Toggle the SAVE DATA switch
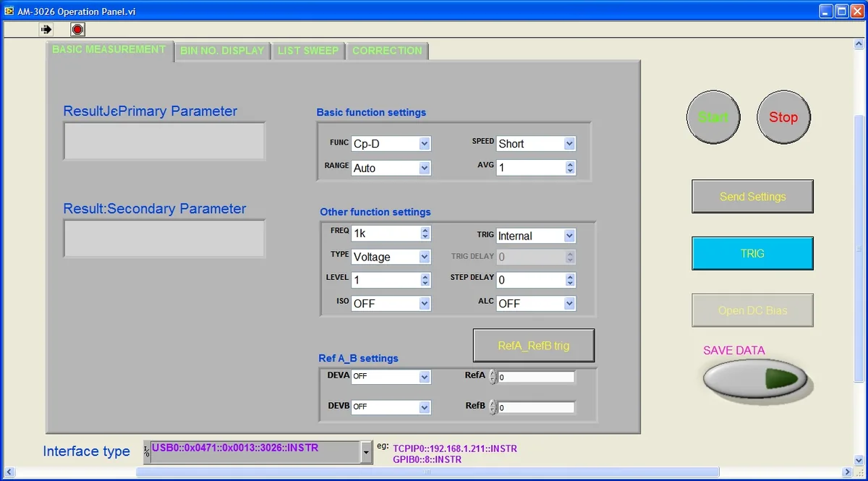Screen dimensions: 868x481 pos(754,378)
